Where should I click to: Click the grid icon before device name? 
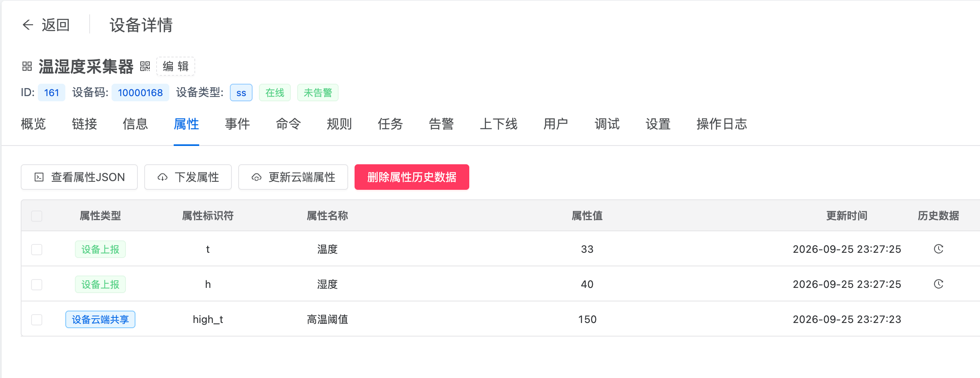(x=27, y=66)
